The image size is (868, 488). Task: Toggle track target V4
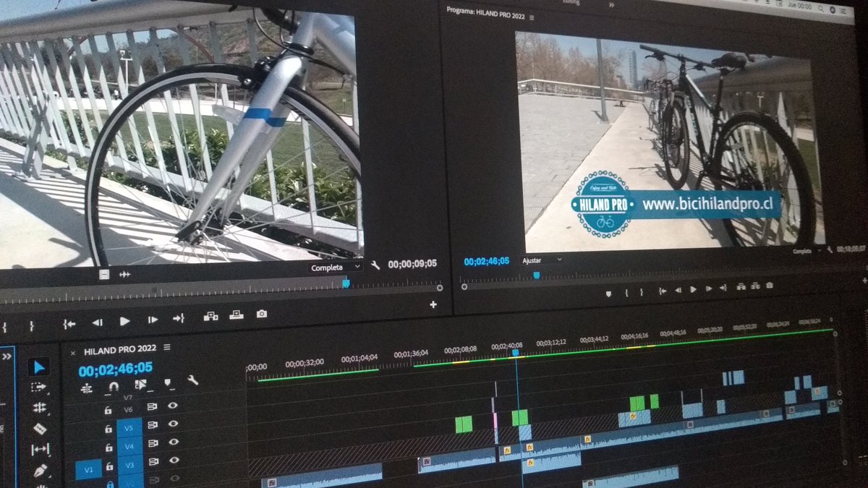pos(129,446)
